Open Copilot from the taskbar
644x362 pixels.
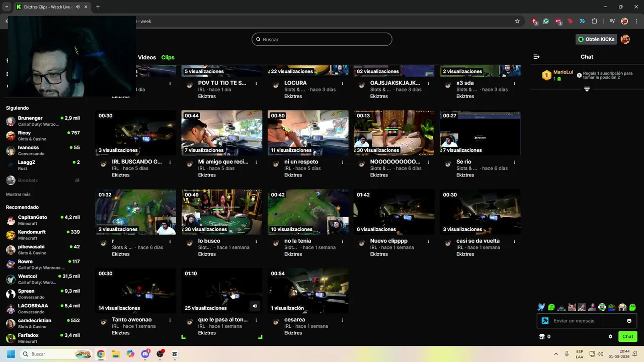coord(130,354)
